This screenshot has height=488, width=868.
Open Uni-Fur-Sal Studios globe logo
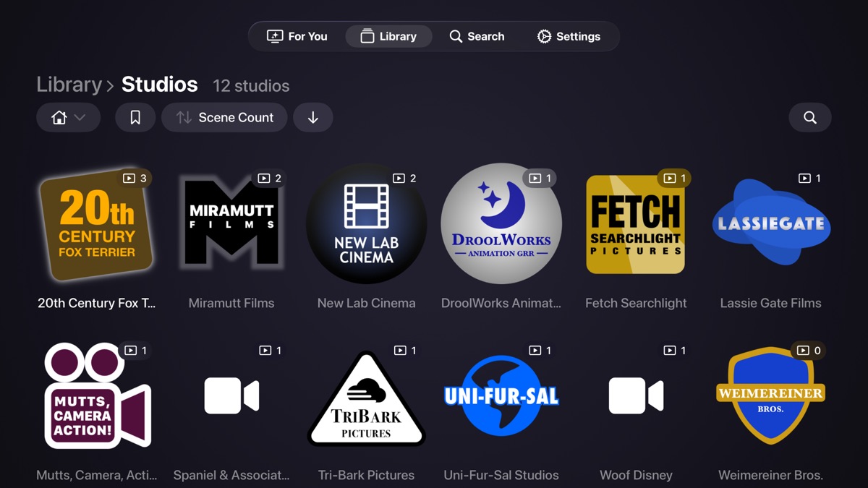[x=501, y=396]
